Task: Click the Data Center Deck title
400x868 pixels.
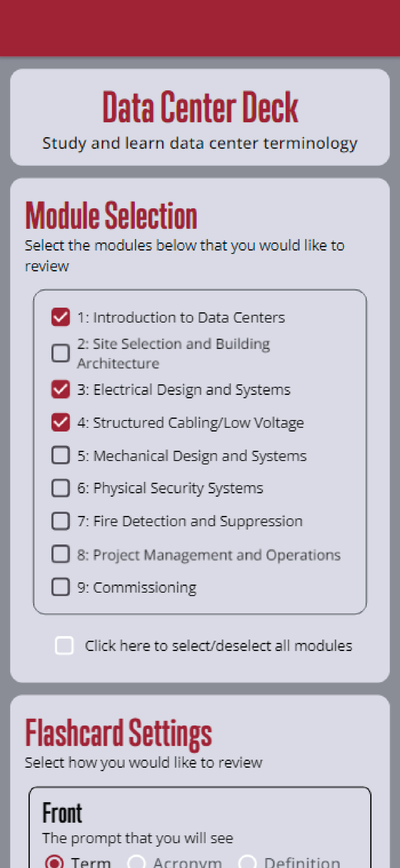Action: [200, 107]
